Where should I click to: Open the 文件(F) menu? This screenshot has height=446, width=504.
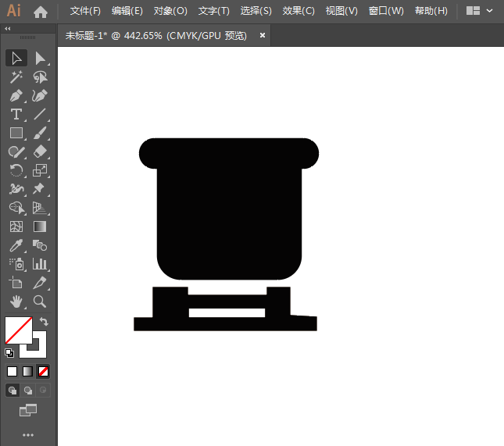click(x=85, y=11)
